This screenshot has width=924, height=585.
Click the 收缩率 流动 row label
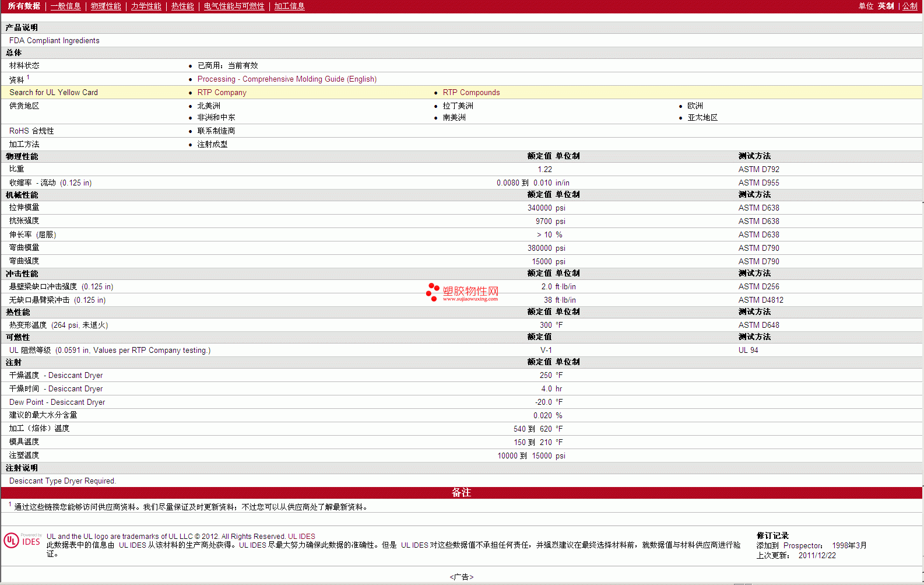click(x=50, y=183)
